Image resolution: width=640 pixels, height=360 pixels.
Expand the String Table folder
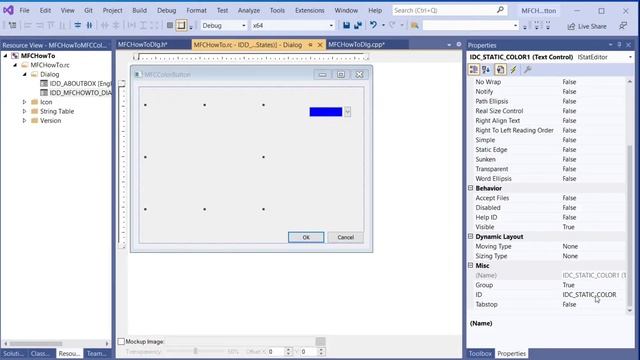pos(24,111)
